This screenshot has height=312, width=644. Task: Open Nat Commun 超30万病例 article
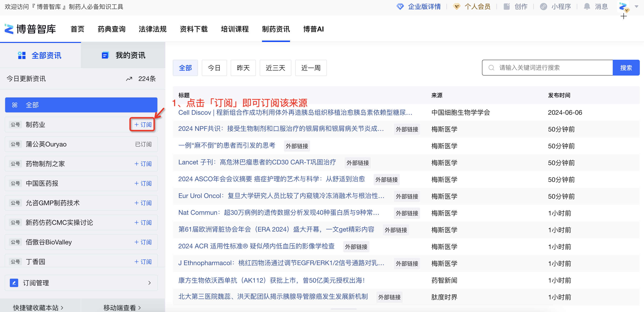[x=279, y=213]
